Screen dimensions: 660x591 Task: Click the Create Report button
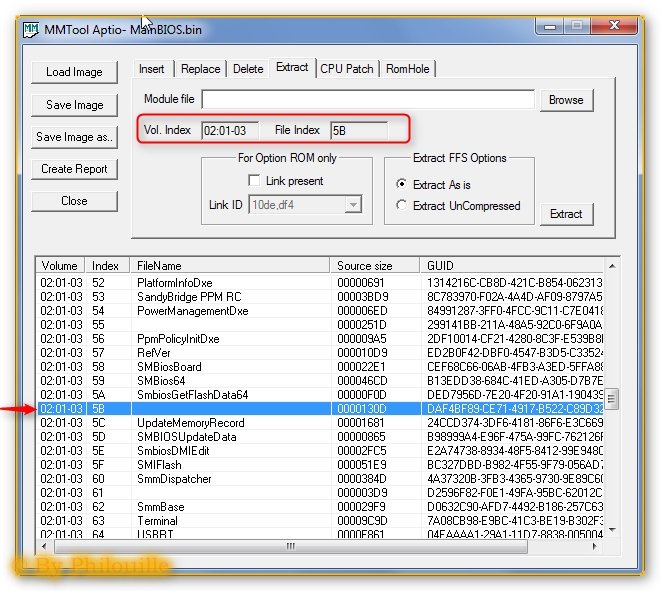coord(75,169)
